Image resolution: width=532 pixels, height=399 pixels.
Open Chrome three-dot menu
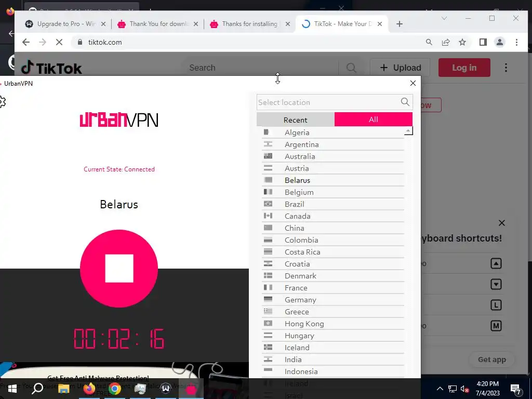click(x=516, y=42)
